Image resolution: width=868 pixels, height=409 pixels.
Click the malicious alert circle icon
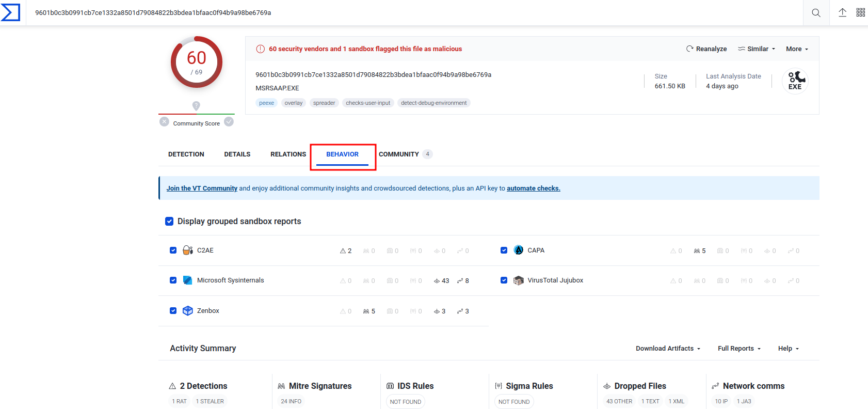point(261,49)
